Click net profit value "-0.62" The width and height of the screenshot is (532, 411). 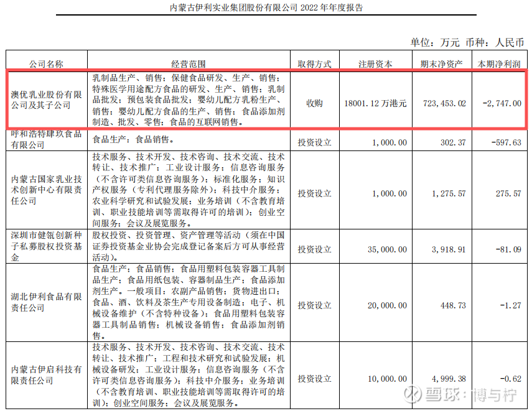(x=510, y=379)
